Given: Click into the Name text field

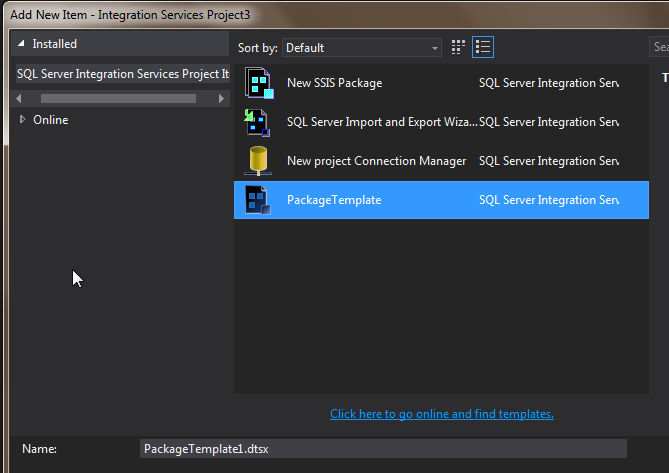Looking at the screenshot, I should click(x=383, y=449).
